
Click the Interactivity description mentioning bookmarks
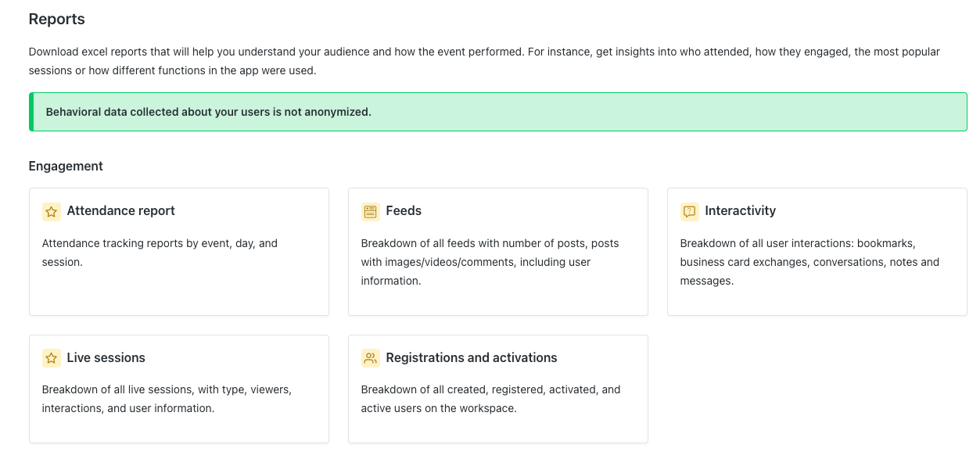pyautogui.click(x=809, y=262)
